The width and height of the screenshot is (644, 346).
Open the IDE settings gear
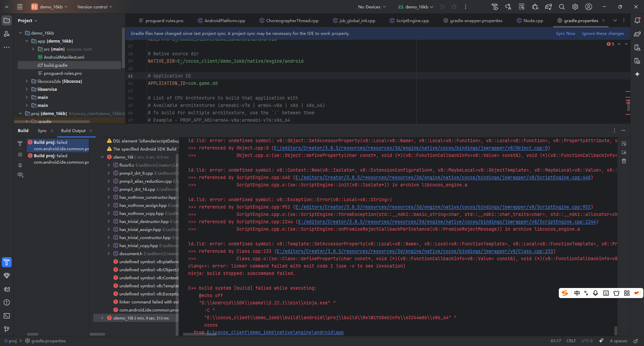[575, 7]
